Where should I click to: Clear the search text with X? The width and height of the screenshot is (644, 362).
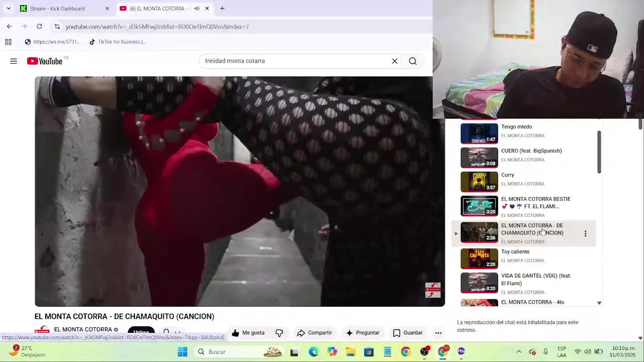click(x=394, y=61)
